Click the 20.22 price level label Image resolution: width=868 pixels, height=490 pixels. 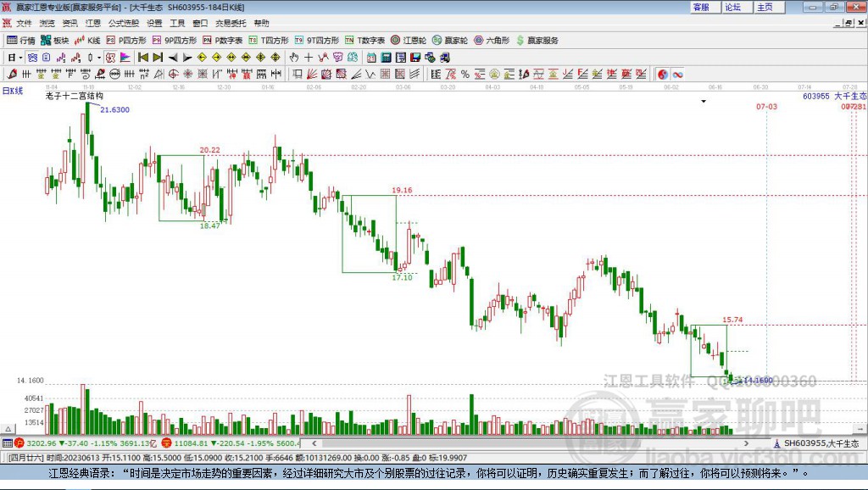coord(210,150)
